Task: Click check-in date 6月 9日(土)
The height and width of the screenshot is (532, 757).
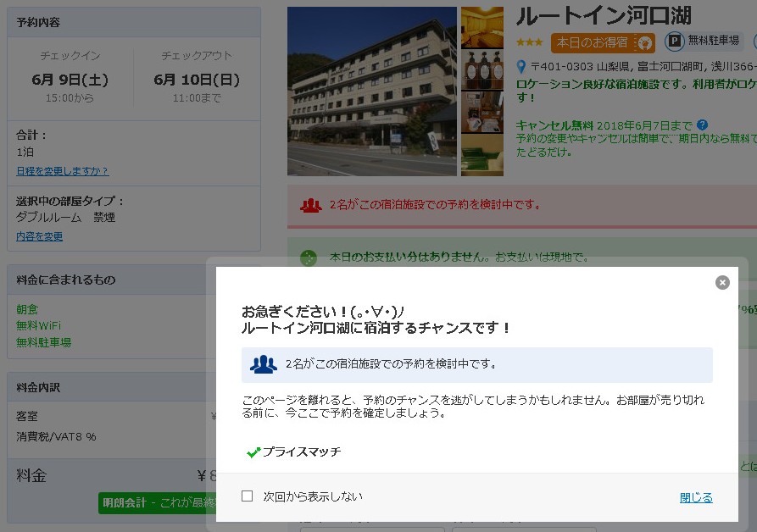Action: [70, 80]
